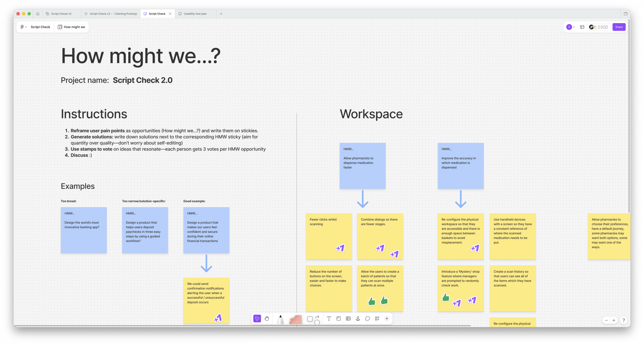Open the 'How might we' pages list
This screenshot has height=345, width=644.
71,27
